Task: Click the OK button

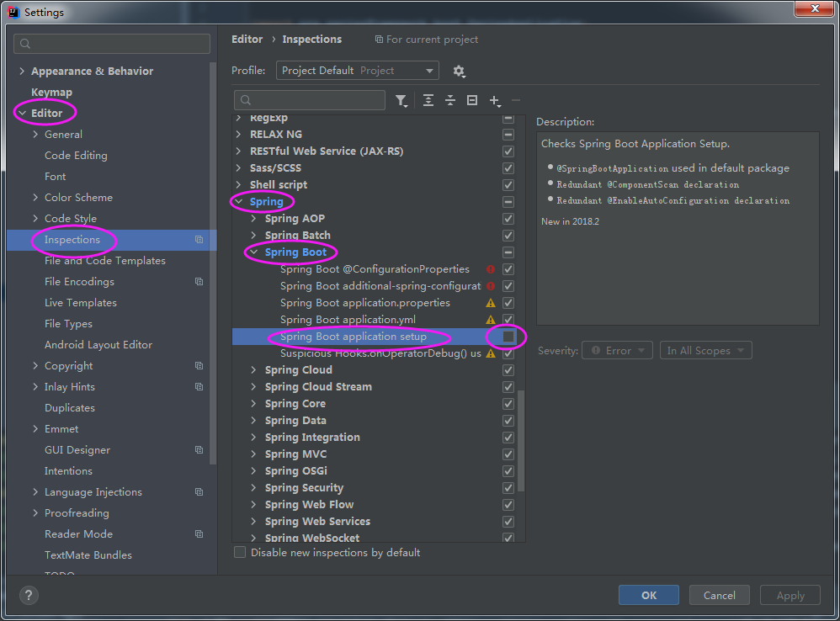Action: tap(649, 595)
